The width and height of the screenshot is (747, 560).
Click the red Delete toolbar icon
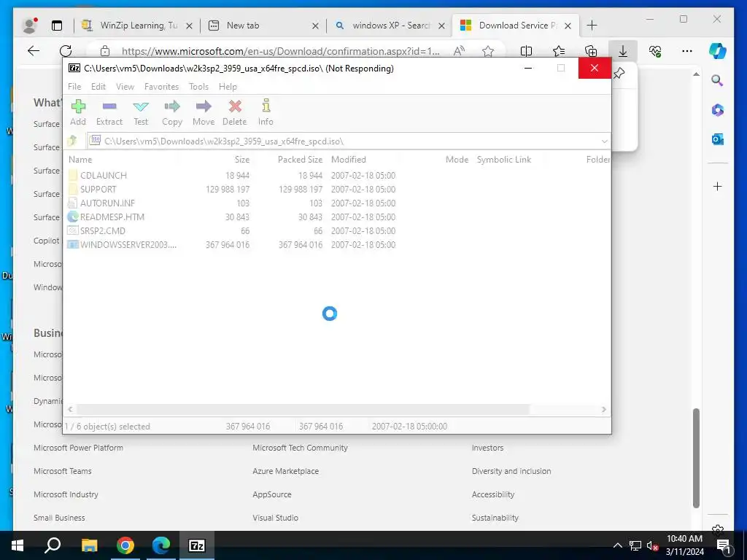235,106
